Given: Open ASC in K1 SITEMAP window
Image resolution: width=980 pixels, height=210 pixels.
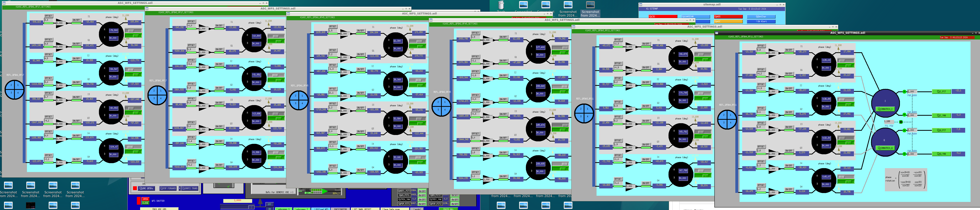Looking at the screenshot, I should pyautogui.click(x=729, y=21).
